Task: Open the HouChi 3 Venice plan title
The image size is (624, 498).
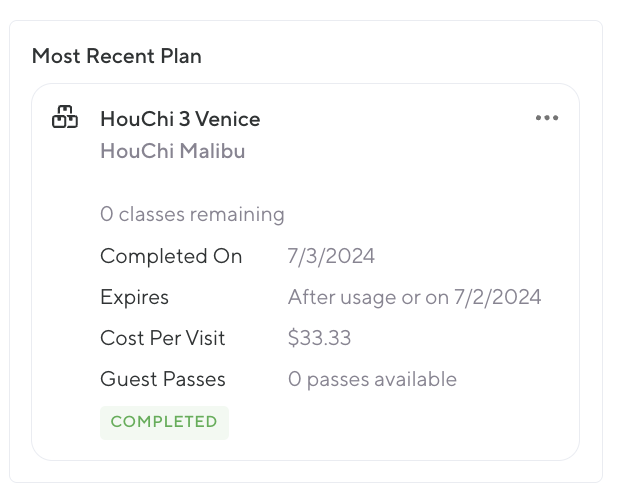Action: [x=180, y=119]
